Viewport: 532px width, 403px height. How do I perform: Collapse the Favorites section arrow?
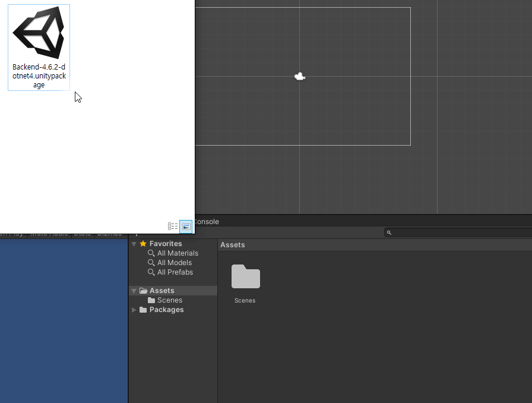134,244
